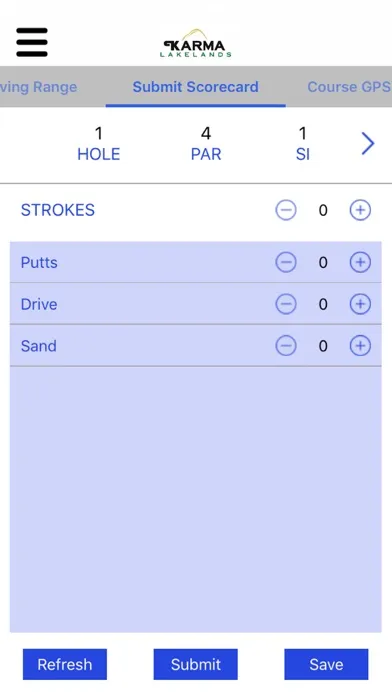Tap the Karma Lakelands logo
Viewport: 392px width, 696px height.
[195, 44]
